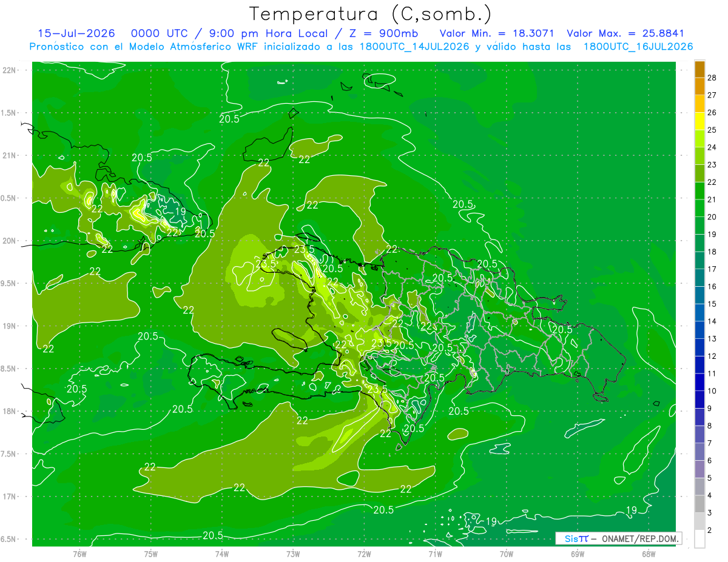
Task: Pick the yellow color band between 24 and 25
Action: click(x=699, y=139)
